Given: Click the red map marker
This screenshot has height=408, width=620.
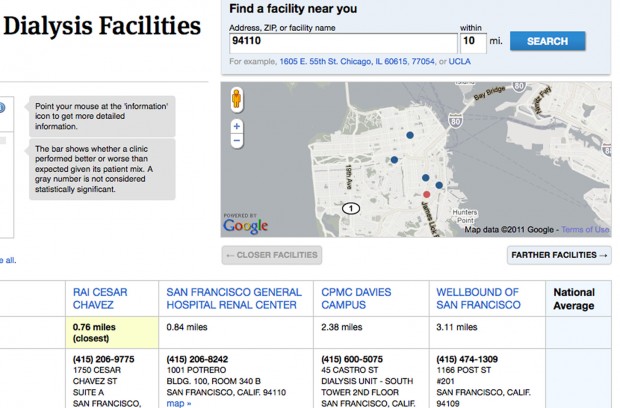Looking at the screenshot, I should 427,194.
